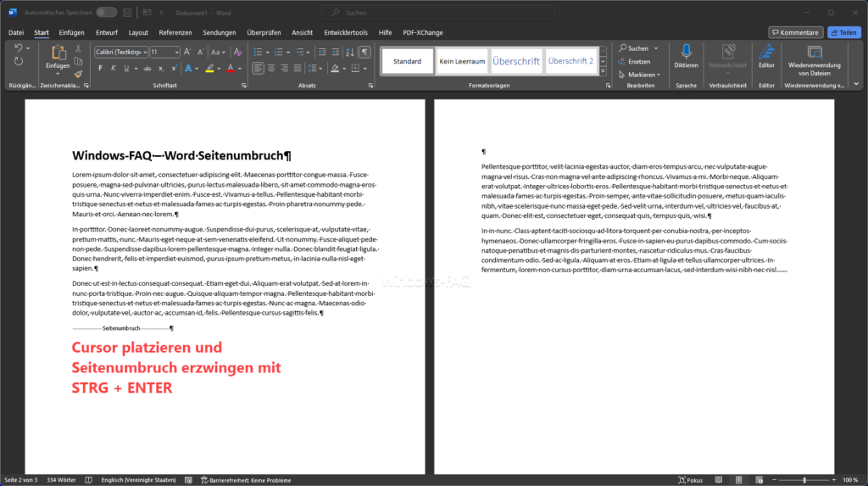Increase the paragraph indent
The image size is (868, 486).
[336, 52]
